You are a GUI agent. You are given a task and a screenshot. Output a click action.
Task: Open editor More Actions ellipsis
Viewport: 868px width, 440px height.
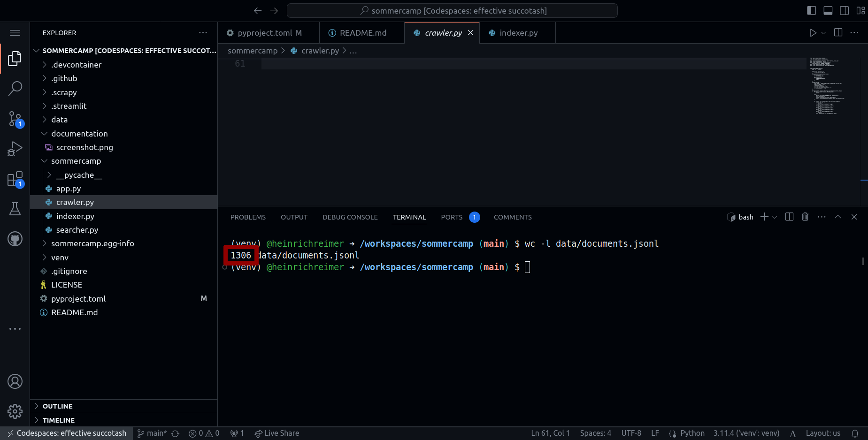tap(854, 32)
